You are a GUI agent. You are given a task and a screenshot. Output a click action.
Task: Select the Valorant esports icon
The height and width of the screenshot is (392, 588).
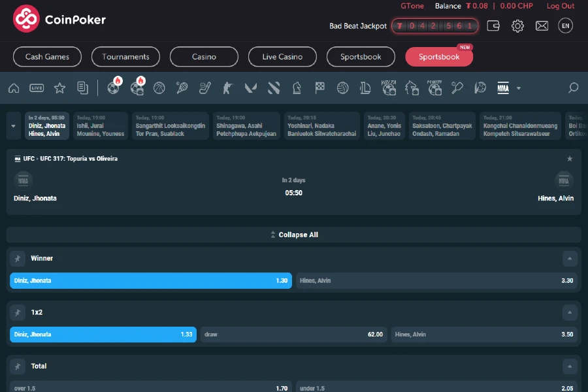[x=250, y=88]
